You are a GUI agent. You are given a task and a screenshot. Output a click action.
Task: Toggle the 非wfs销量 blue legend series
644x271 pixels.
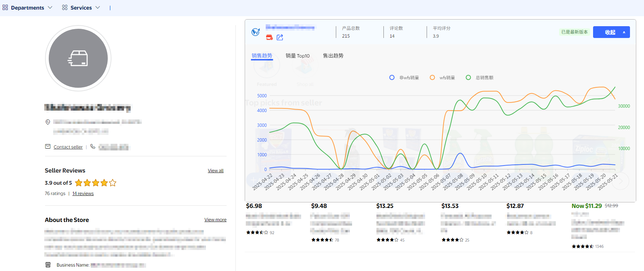coord(404,77)
